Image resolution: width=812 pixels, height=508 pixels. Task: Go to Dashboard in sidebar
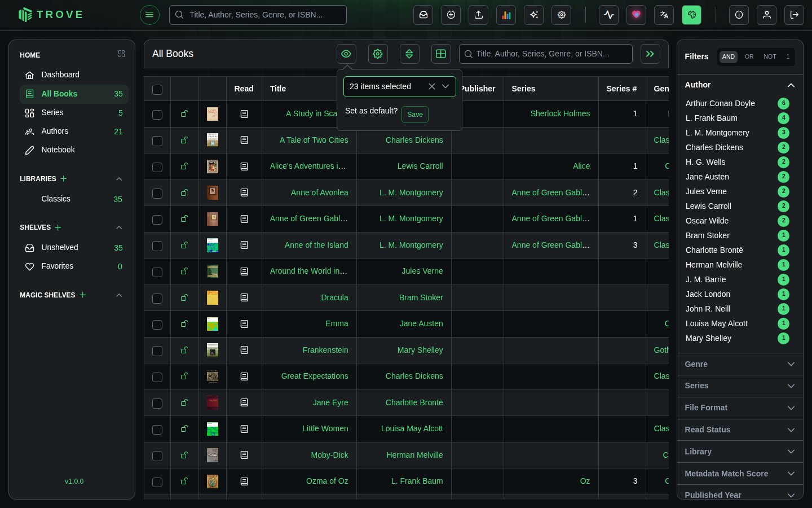click(x=74, y=75)
